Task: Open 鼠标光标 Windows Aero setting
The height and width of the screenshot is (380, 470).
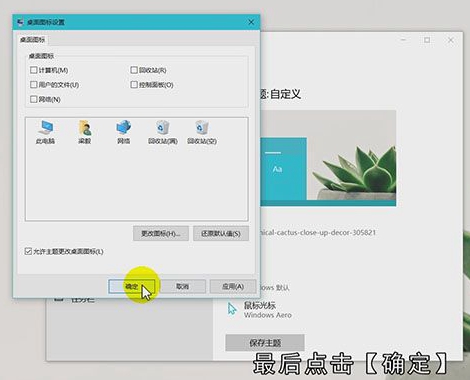Action: click(x=259, y=310)
